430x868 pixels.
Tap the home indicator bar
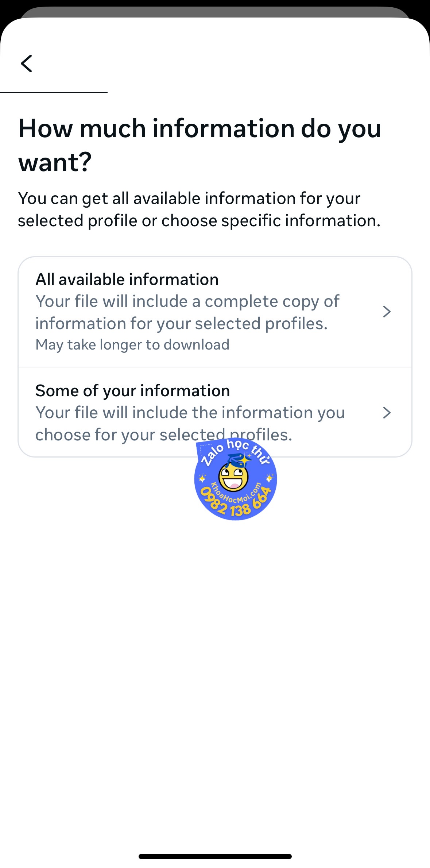tap(215, 856)
